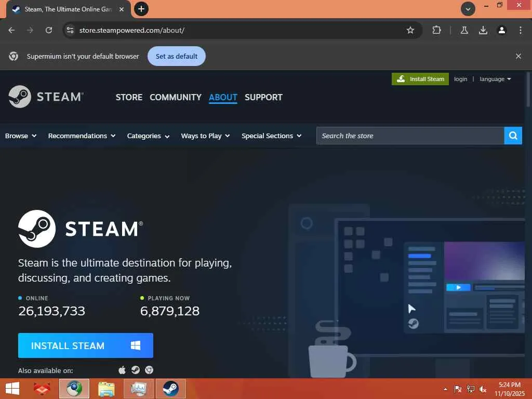Open File Explorer from taskbar
The image size is (532, 399).
point(106,389)
